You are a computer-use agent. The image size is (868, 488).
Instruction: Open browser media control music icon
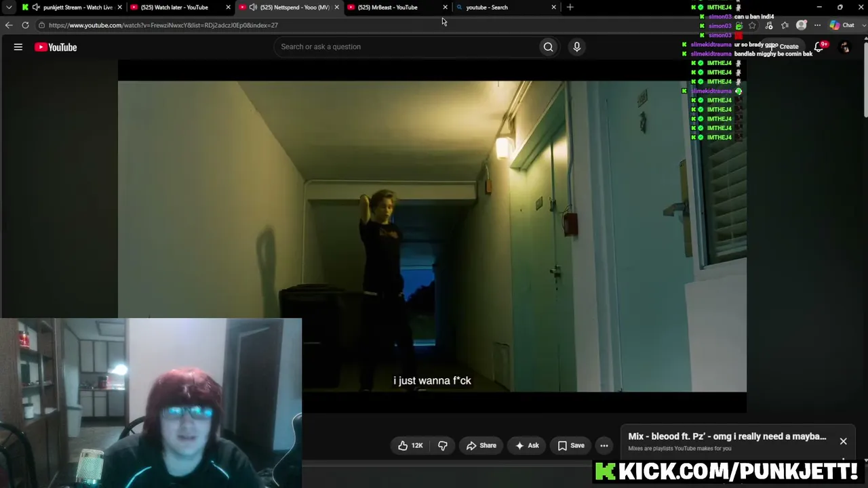click(769, 25)
